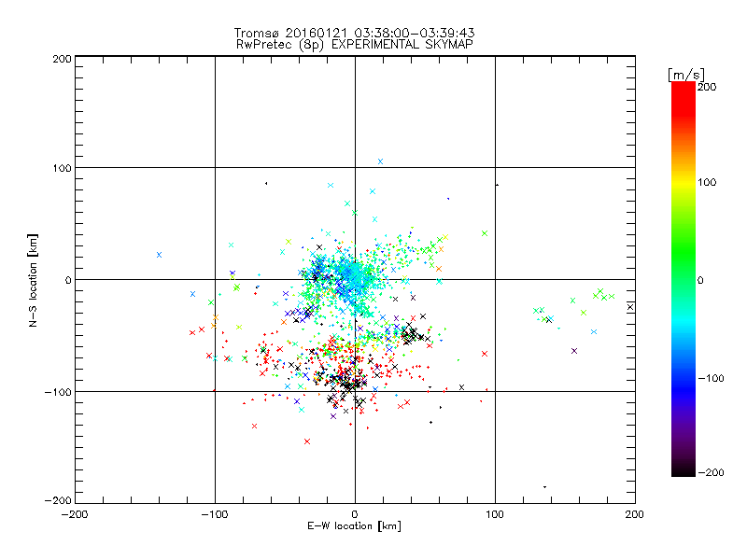Click the y-axis tick label '200' at top
This screenshot has height=560, width=747.
[62, 59]
